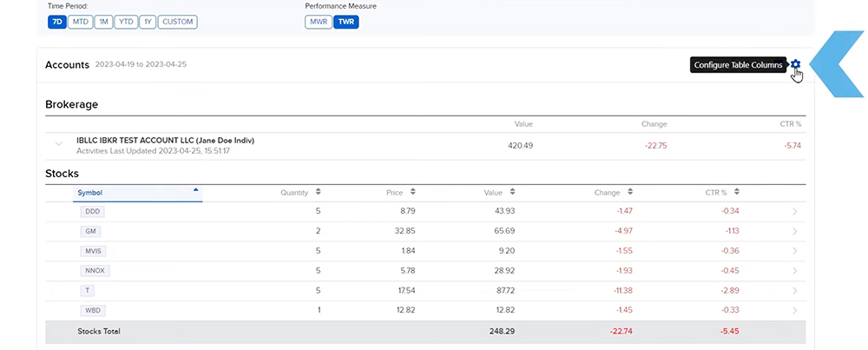Sort stocks by Value sort arrows
The width and height of the screenshot is (868, 350).
512,192
